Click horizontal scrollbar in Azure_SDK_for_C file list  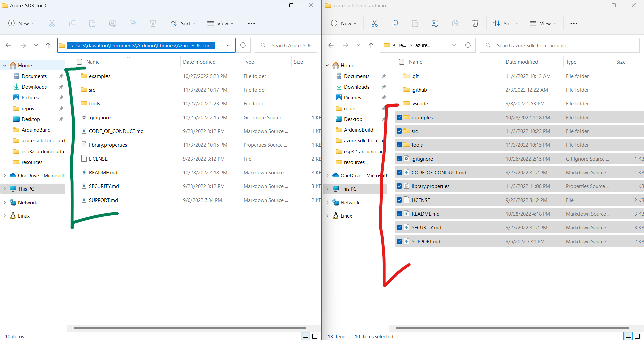[x=190, y=328]
